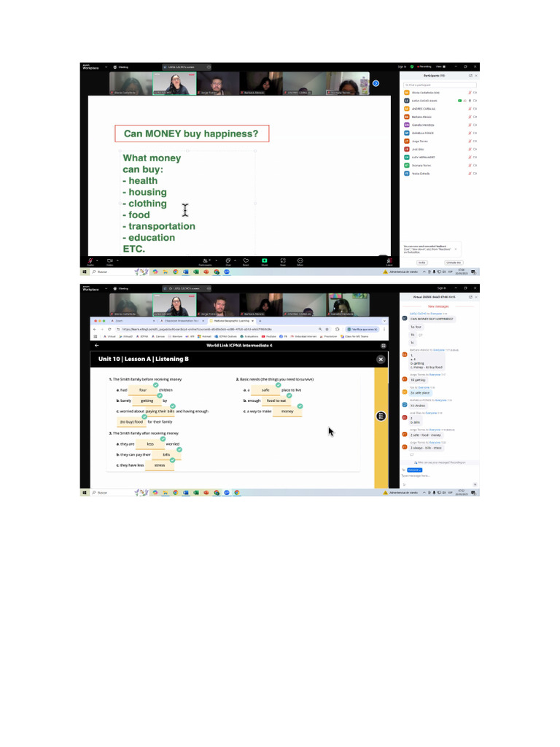Click the black round list icon on yellow bar
This screenshot has height=747, width=560.
coord(381,416)
